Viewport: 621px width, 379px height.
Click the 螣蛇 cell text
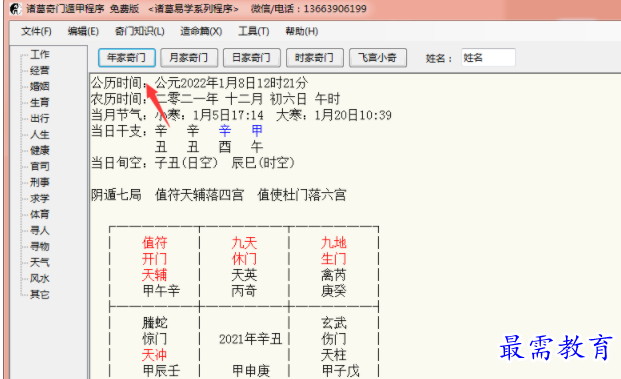[x=155, y=323]
